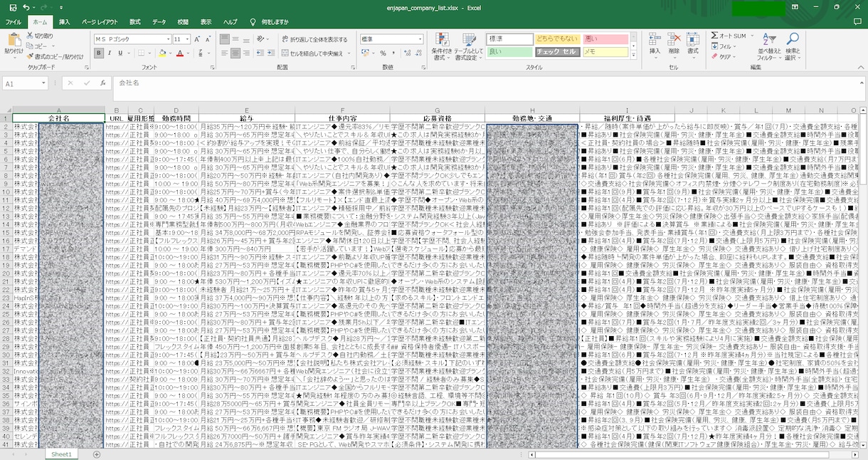Open テーブルとして書式設定 format as table
Viewport: 868px width, 460px height.
click(x=467, y=46)
